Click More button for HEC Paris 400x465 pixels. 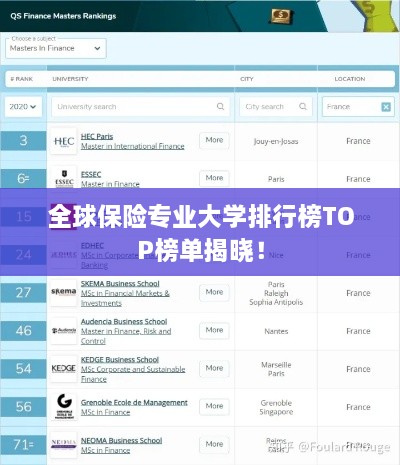214,140
